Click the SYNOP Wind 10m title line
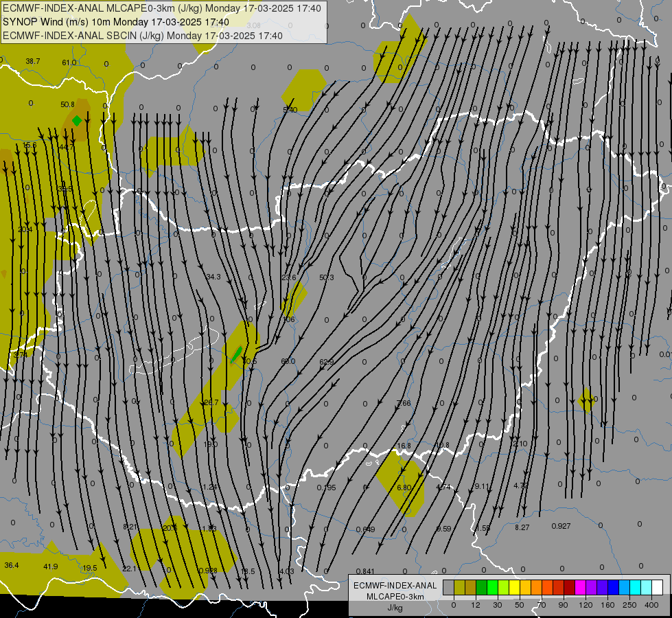Viewport: 672px width, 618px height. pyautogui.click(x=116, y=22)
